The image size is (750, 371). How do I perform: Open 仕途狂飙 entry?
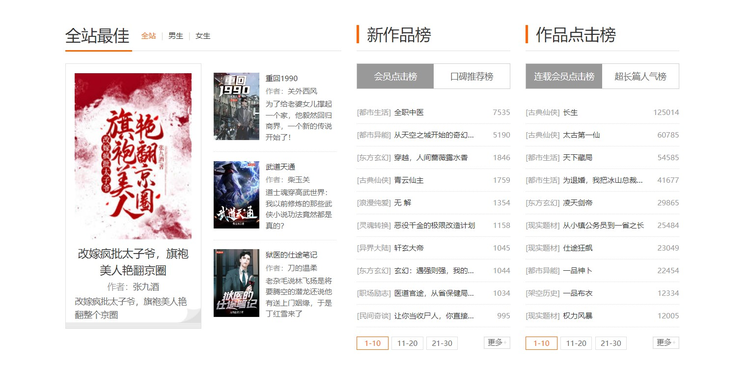point(578,248)
